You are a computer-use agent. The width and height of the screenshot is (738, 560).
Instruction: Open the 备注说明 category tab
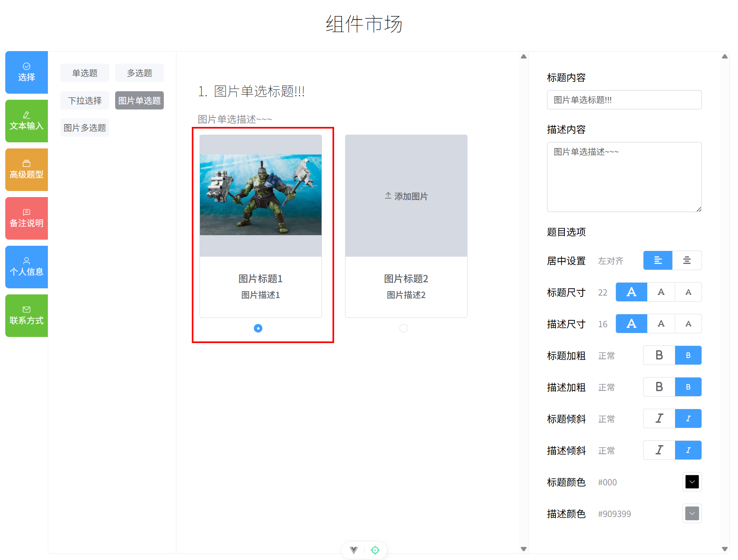27,219
